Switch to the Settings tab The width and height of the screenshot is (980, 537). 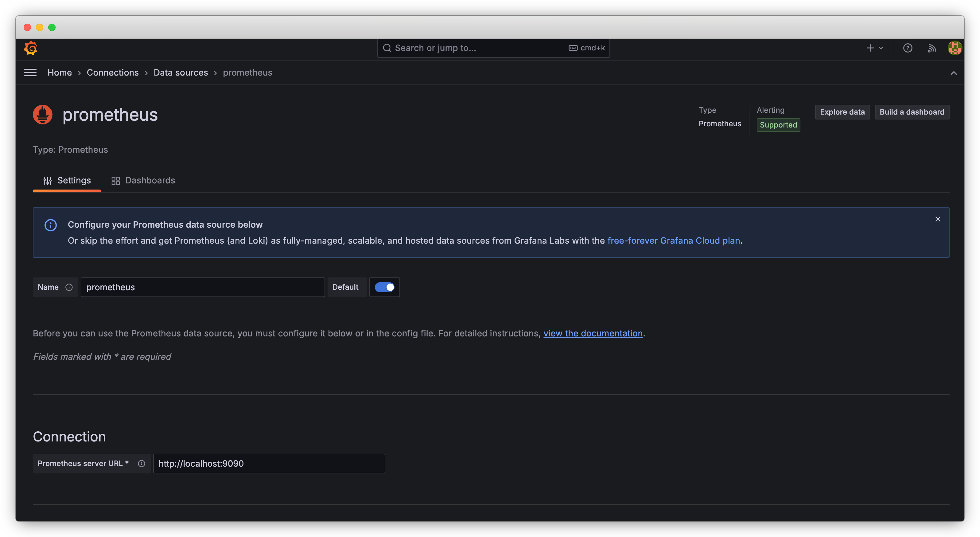click(x=67, y=181)
